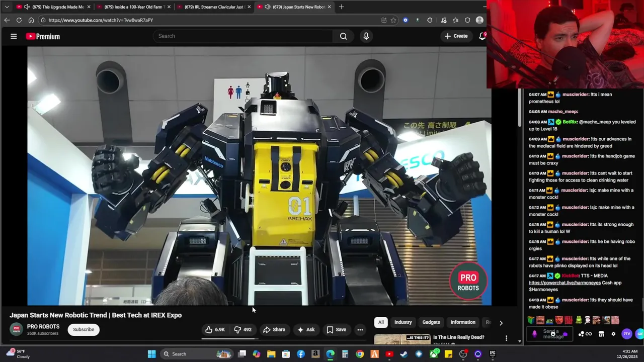Click the YouTube search magnifier button
644x362 pixels.
click(x=343, y=36)
